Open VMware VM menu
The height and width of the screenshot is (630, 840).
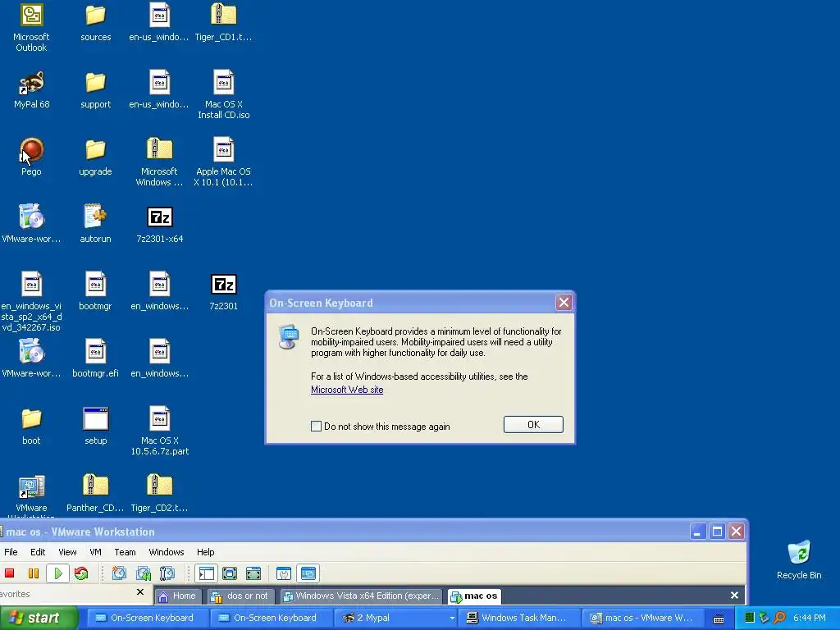(95, 552)
